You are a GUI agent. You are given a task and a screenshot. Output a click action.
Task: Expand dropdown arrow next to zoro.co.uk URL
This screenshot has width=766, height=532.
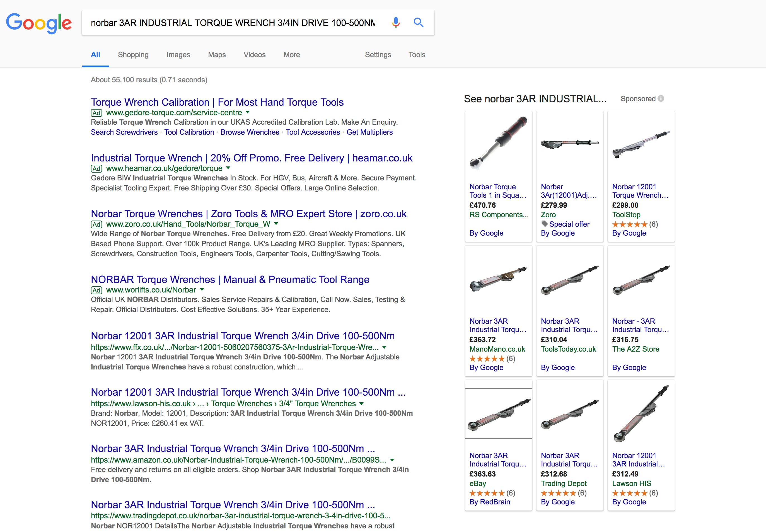[276, 224]
